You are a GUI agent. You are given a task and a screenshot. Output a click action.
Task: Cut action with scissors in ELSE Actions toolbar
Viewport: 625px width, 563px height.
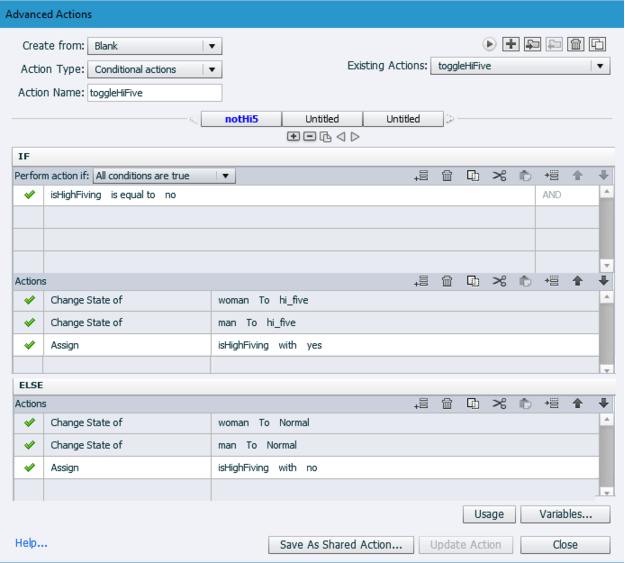point(499,404)
